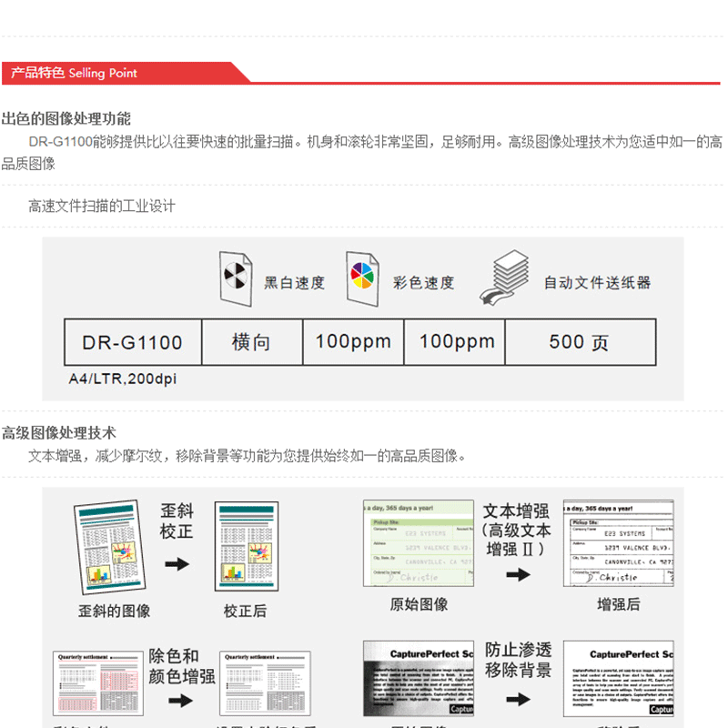The width and height of the screenshot is (728, 728).
Task: Click the 100ppm cell under 彩色速度
Action: (x=456, y=343)
